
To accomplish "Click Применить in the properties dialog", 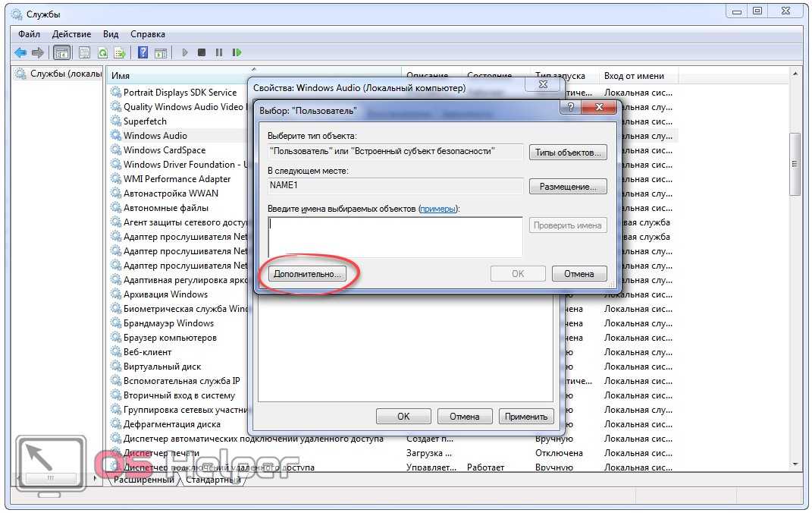I will click(x=526, y=416).
